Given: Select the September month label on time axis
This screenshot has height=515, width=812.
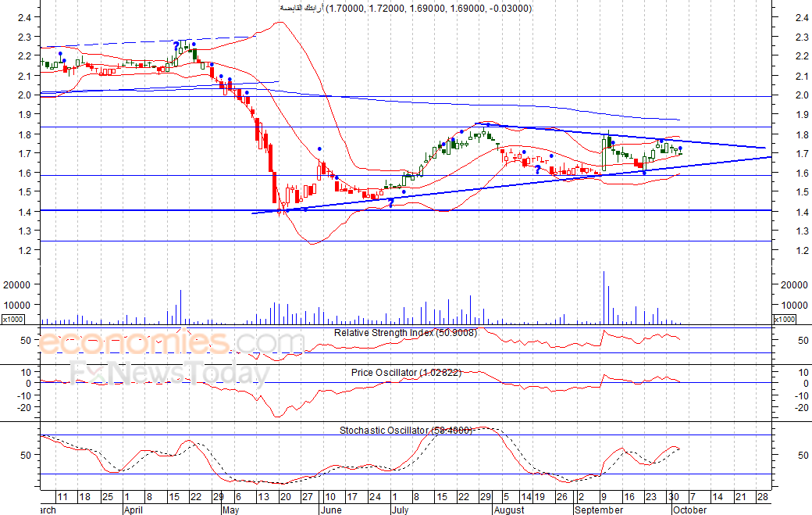Looking at the screenshot, I should tap(599, 510).
